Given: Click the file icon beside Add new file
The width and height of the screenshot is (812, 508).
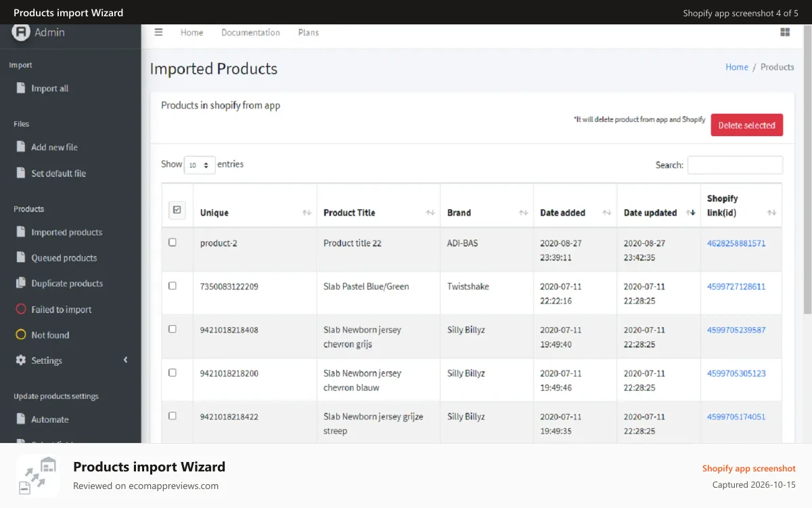Looking at the screenshot, I should [21, 147].
